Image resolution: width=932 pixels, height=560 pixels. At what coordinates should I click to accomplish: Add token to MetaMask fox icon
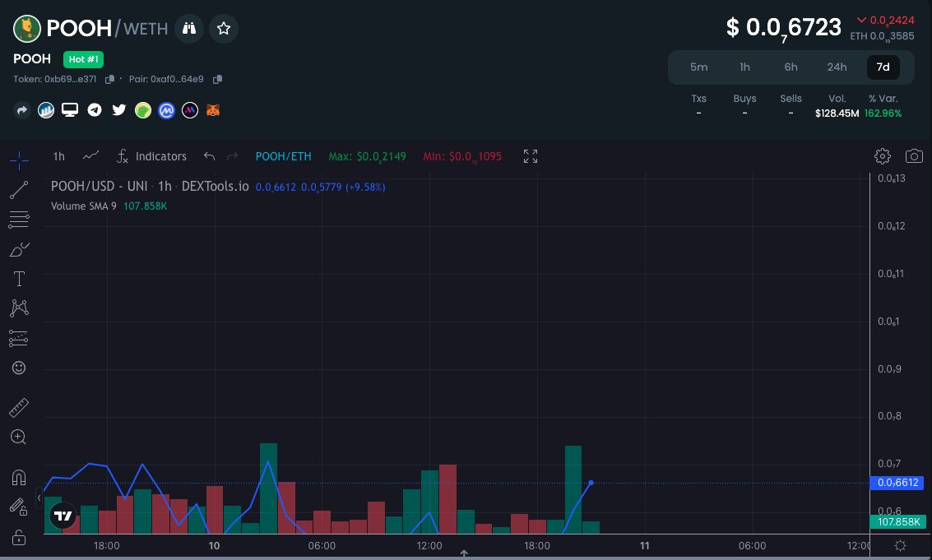coord(213,110)
